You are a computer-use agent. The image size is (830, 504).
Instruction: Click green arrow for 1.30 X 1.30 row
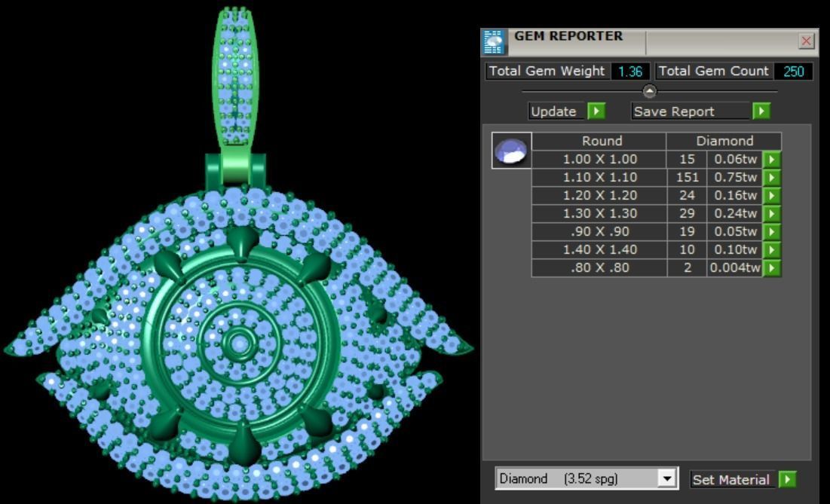772,213
